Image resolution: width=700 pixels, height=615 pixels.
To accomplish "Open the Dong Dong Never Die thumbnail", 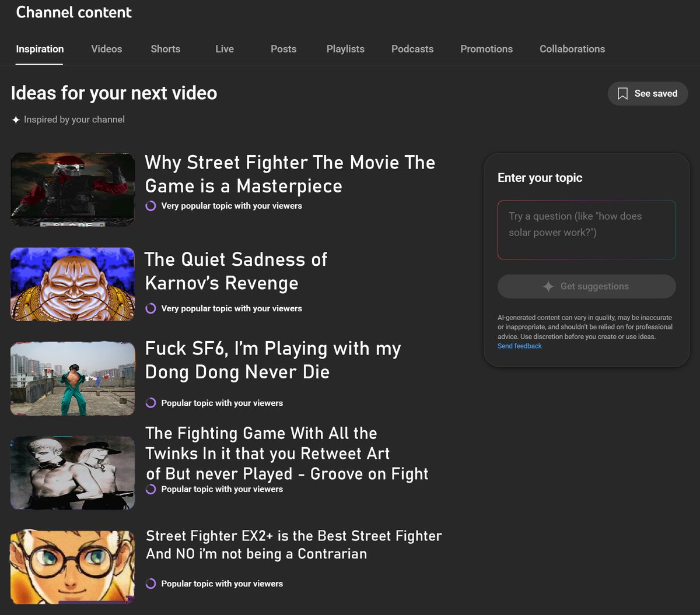I will (x=73, y=378).
